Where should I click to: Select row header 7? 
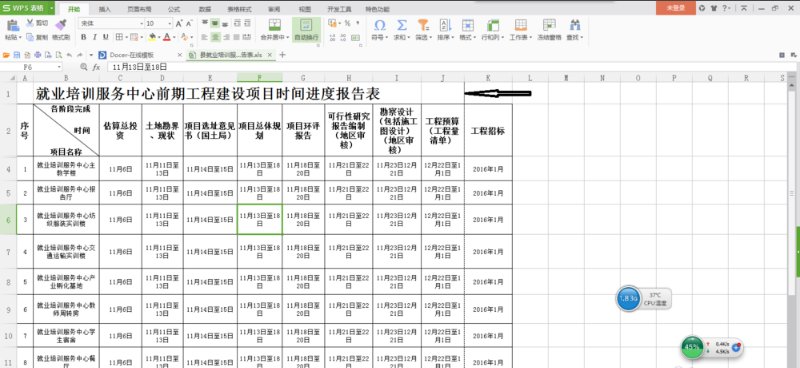click(8, 252)
